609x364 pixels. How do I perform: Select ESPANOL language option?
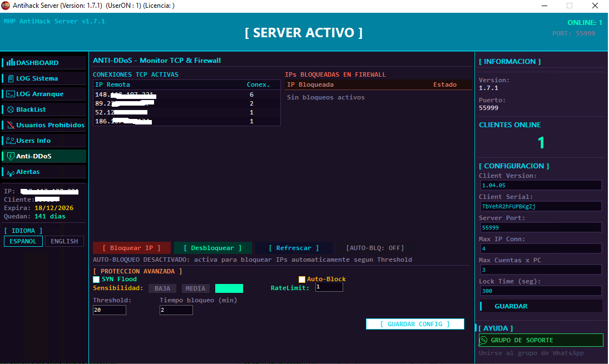coord(23,241)
